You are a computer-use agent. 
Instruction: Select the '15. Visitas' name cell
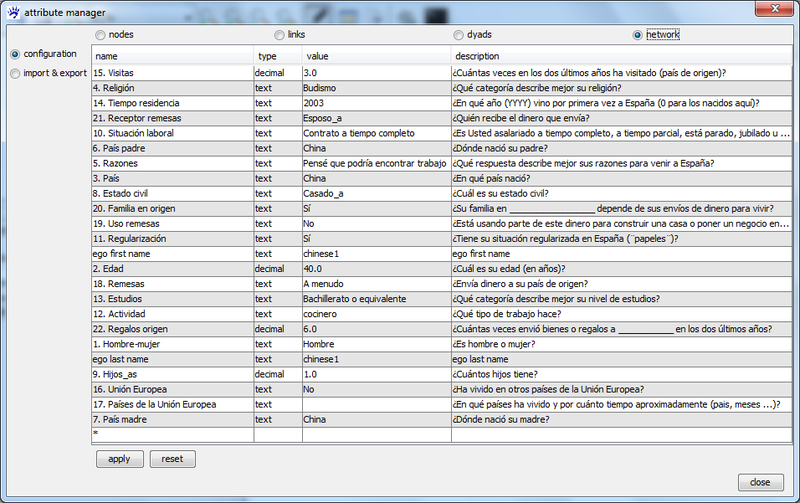172,73
